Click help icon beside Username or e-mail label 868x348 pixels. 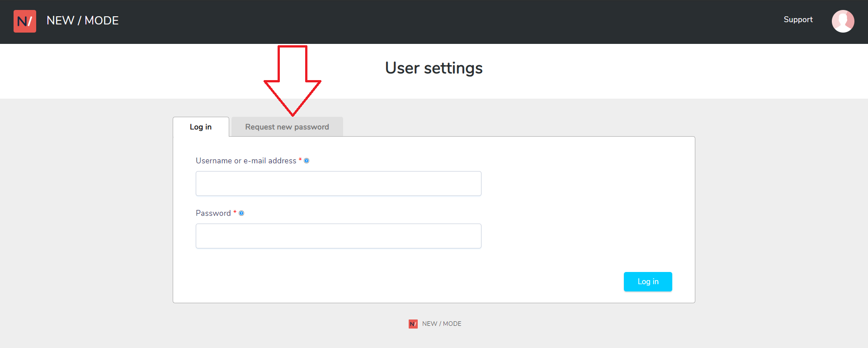pos(307,161)
